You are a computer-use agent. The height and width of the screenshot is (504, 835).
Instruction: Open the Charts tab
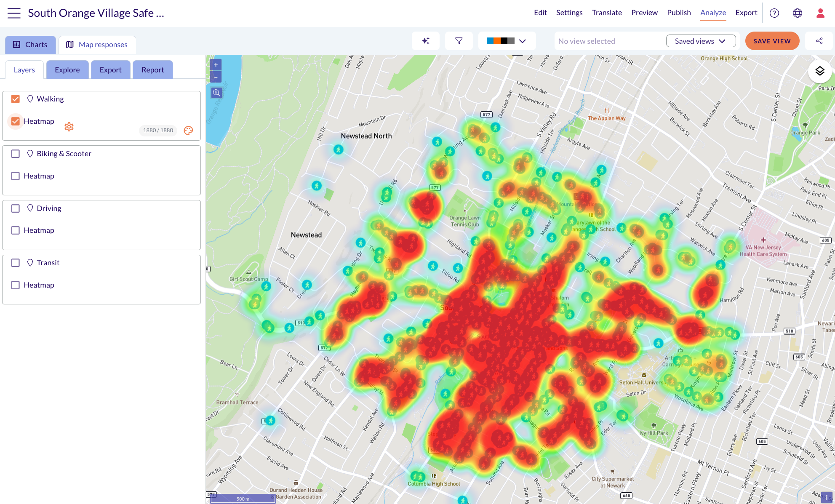coord(30,45)
